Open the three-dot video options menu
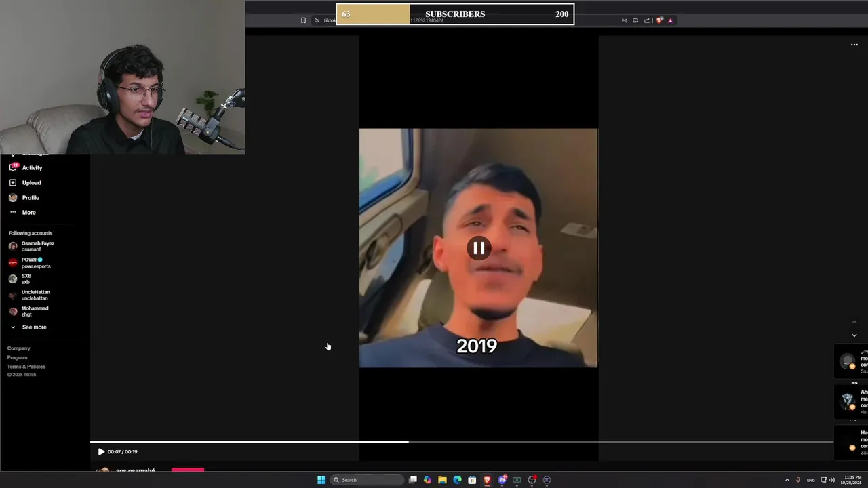The height and width of the screenshot is (488, 868). 854,45
